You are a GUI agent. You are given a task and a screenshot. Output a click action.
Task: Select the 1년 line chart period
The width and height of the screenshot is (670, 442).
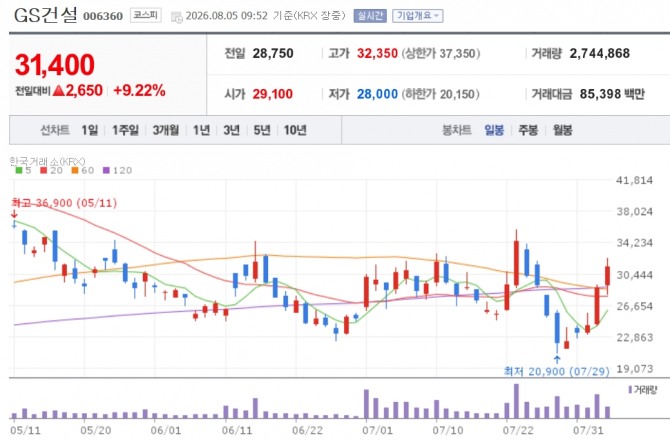pos(201,130)
